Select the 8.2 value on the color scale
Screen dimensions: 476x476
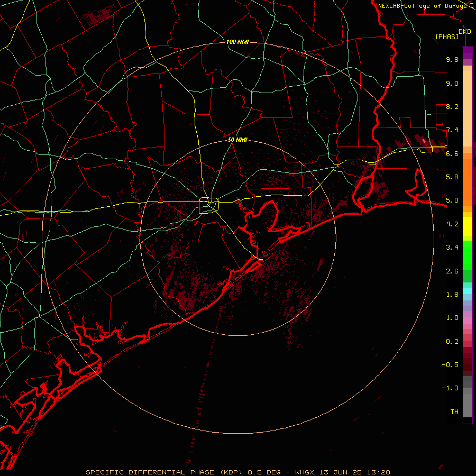click(x=452, y=106)
